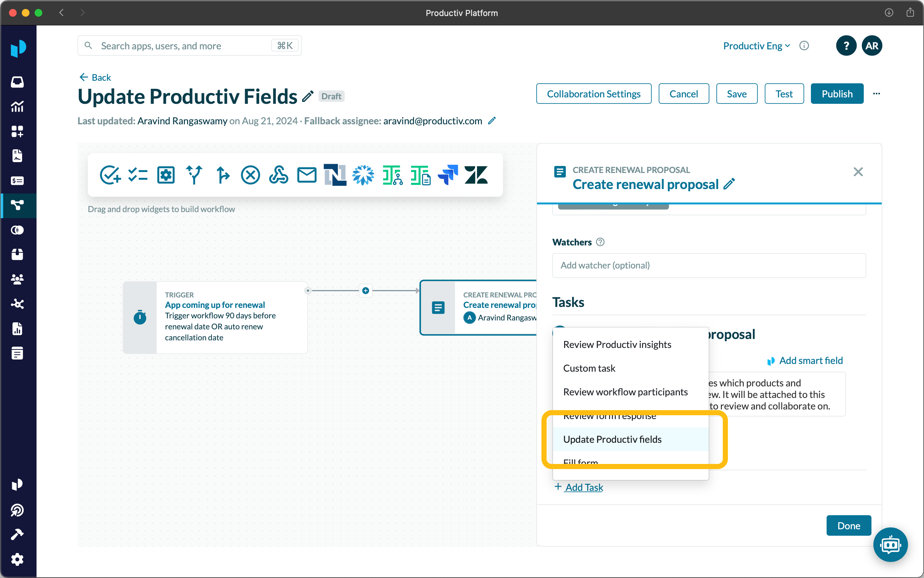
Task: Click the chatbot assistant icon bottom right
Action: (890, 544)
